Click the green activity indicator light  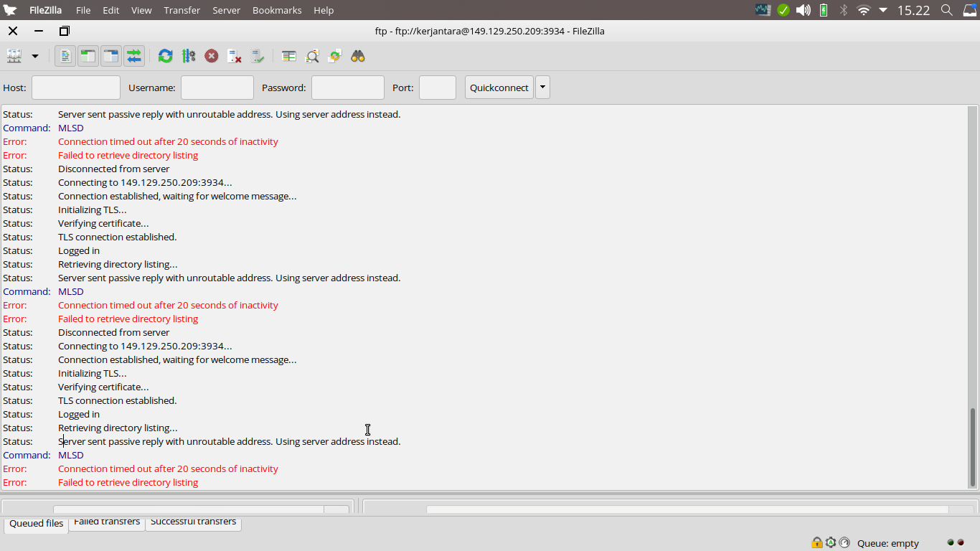pyautogui.click(x=951, y=542)
